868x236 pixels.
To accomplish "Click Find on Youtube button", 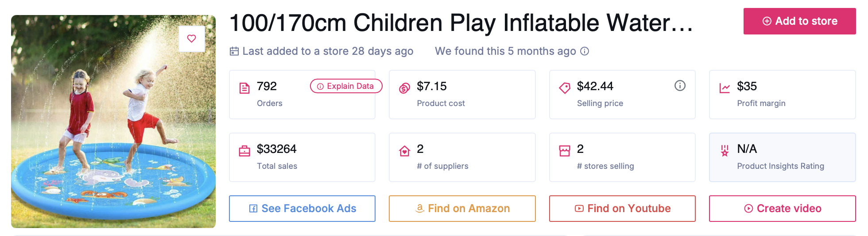I will (x=622, y=209).
